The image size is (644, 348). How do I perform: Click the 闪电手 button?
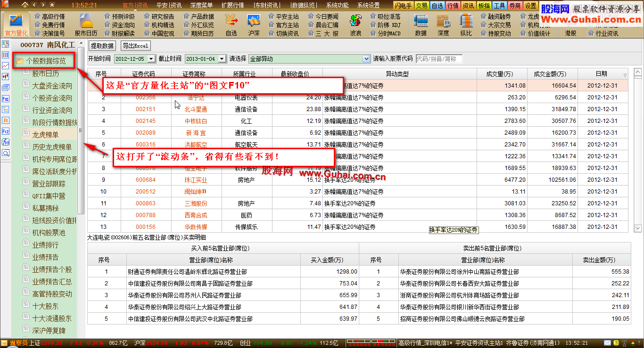[x=403, y=6]
